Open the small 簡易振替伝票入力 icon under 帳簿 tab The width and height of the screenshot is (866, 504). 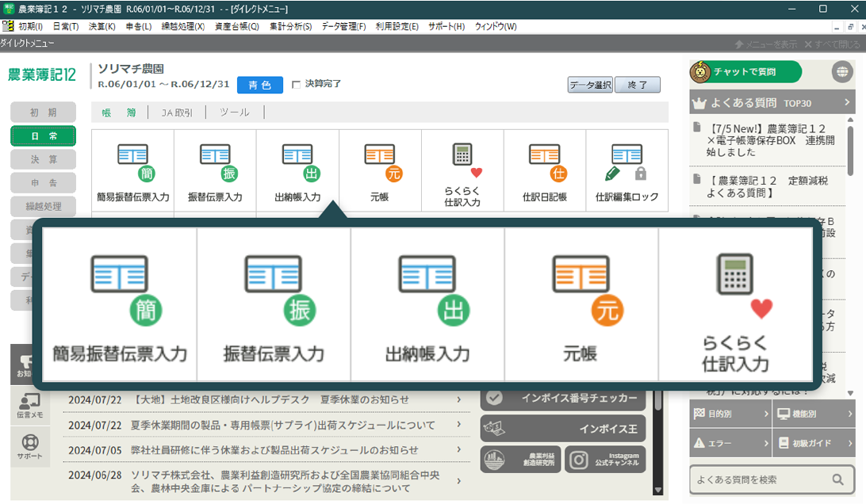coord(132,170)
